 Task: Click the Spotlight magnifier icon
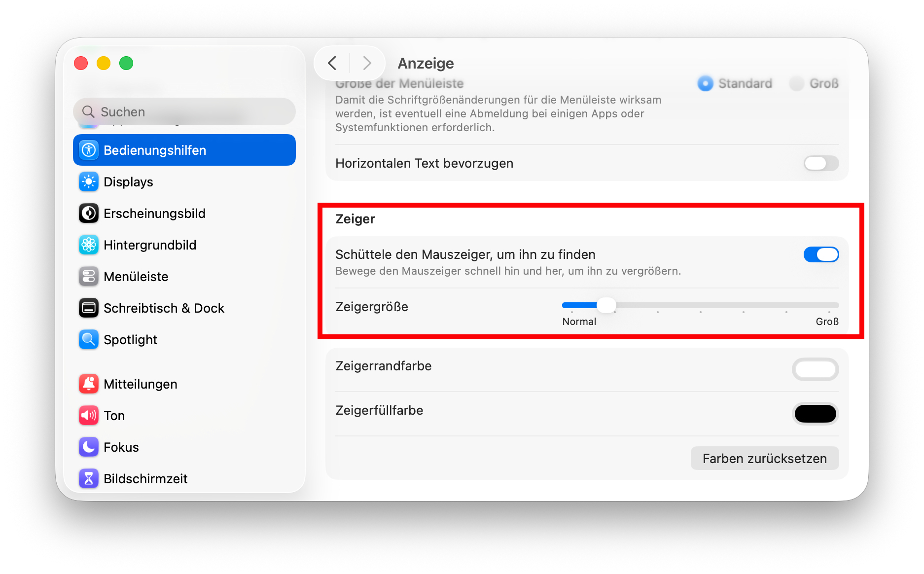tap(89, 340)
